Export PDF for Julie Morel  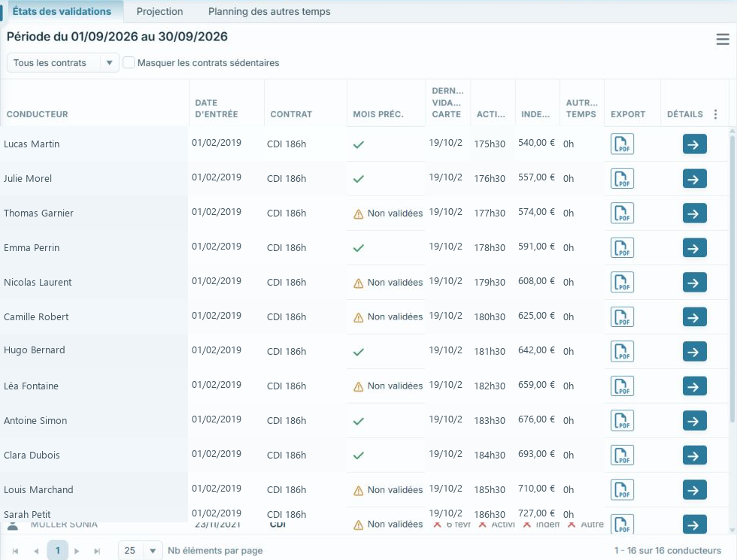622,179
